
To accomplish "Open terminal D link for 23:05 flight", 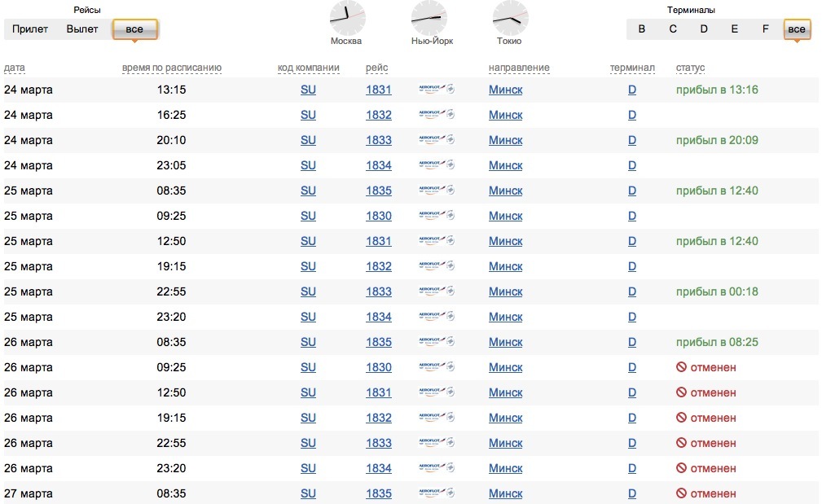I will 632,165.
